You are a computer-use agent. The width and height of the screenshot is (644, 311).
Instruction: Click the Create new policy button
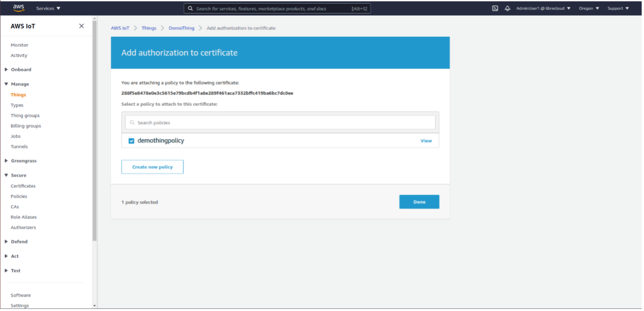point(152,167)
